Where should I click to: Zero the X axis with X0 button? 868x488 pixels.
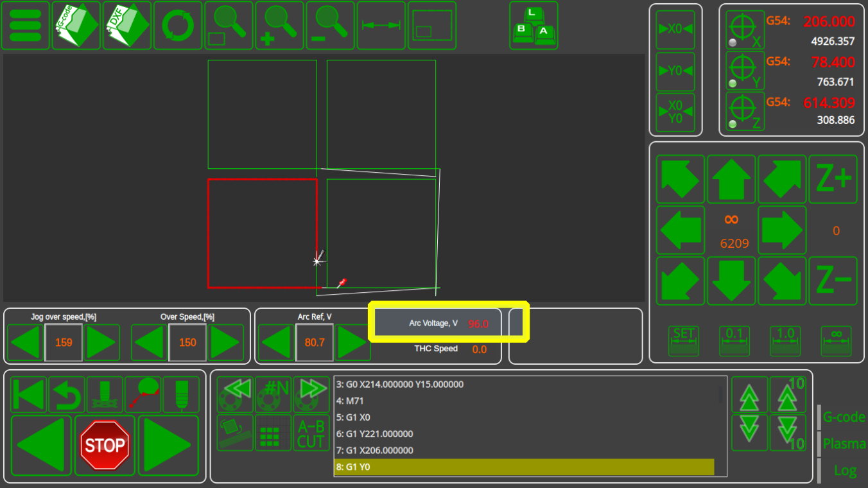[x=675, y=30]
